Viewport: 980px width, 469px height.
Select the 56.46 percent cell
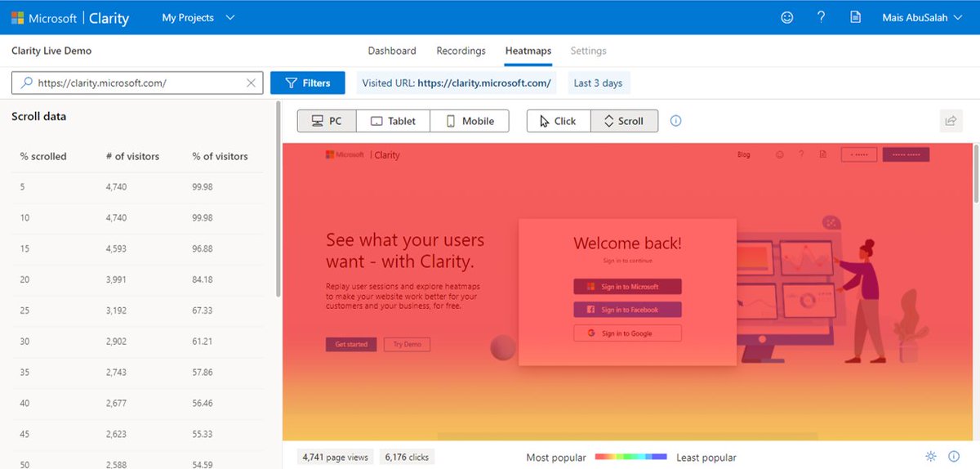[x=202, y=403]
